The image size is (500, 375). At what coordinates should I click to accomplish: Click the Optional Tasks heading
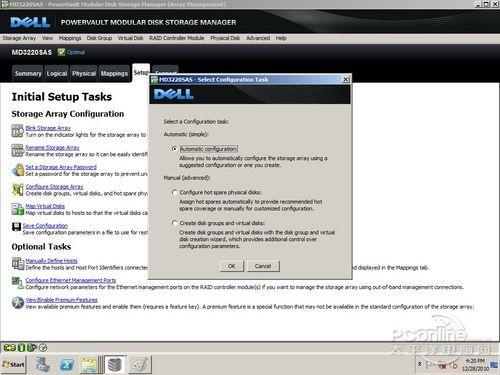[x=41, y=247]
